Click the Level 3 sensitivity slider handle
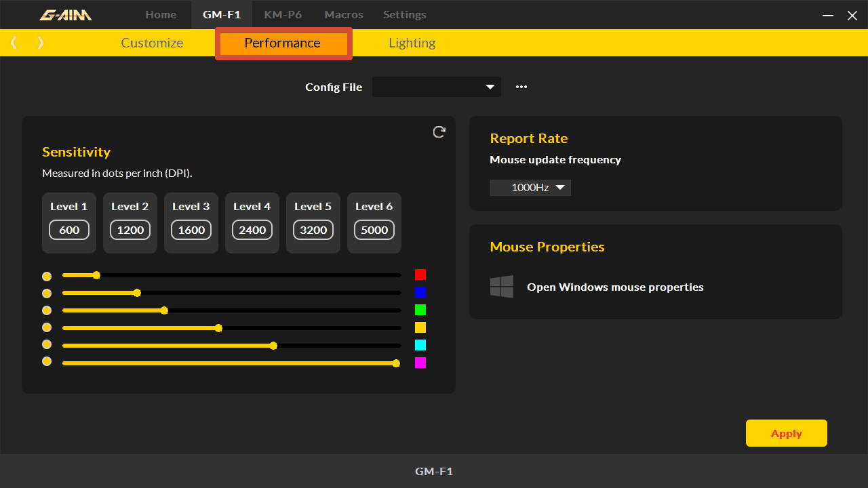The width and height of the screenshot is (868, 488). 164,310
